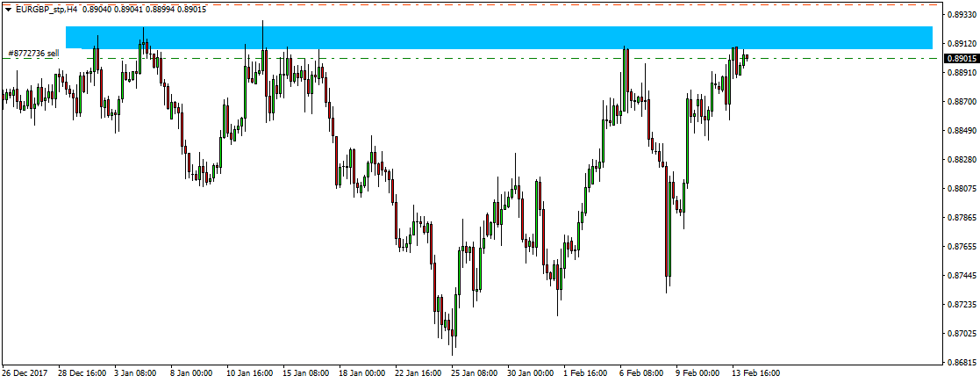Click the 18 Jan 00:00 time label
980x383 pixels.
coord(363,373)
